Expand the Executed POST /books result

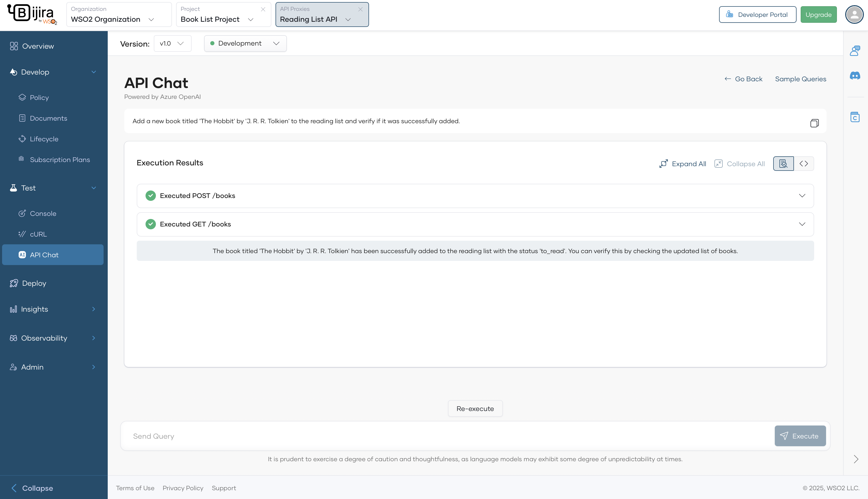coord(802,196)
